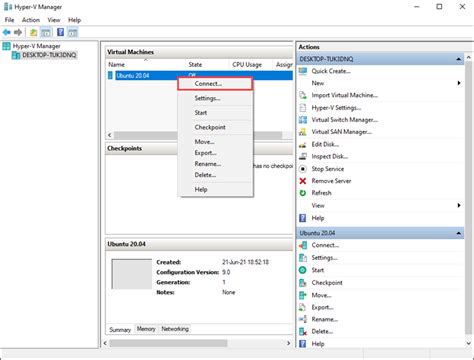This screenshot has height=360, width=474.
Task: Choose Start from the context menu
Action: coord(215,113)
